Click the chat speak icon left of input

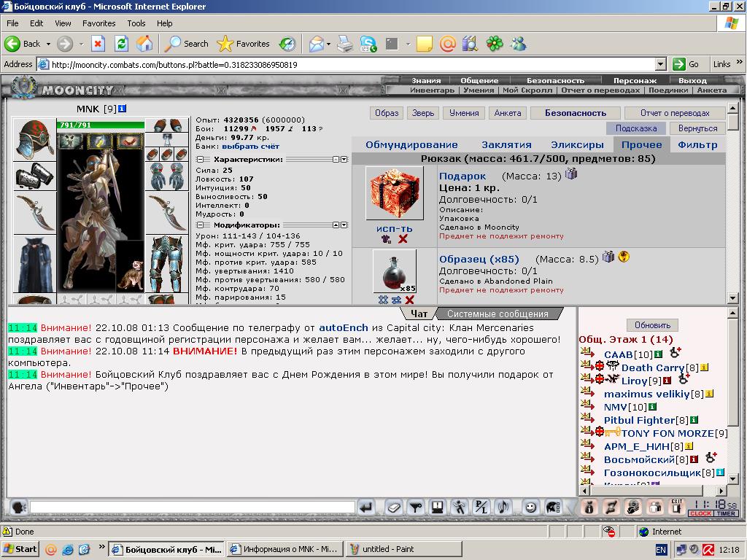(x=18, y=507)
